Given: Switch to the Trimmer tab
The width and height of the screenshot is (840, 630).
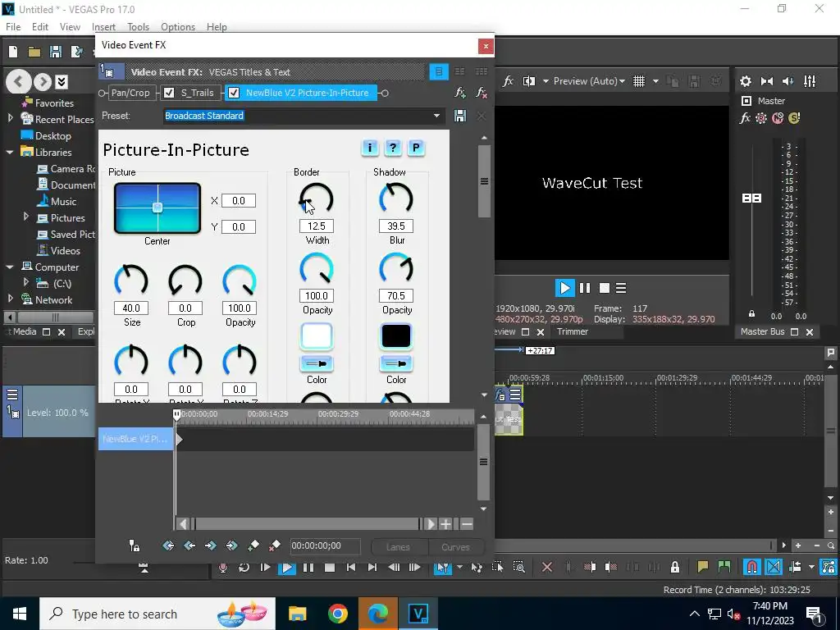Looking at the screenshot, I should click(572, 331).
